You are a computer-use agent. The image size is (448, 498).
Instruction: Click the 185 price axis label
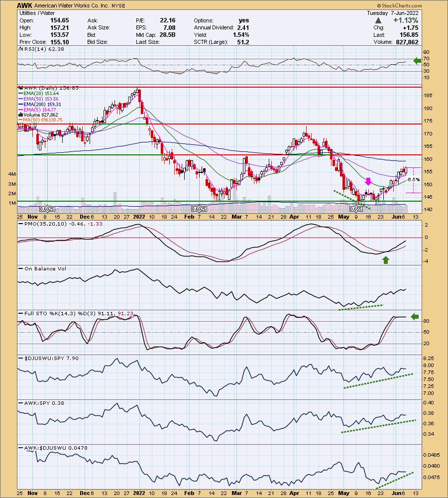coord(428,96)
